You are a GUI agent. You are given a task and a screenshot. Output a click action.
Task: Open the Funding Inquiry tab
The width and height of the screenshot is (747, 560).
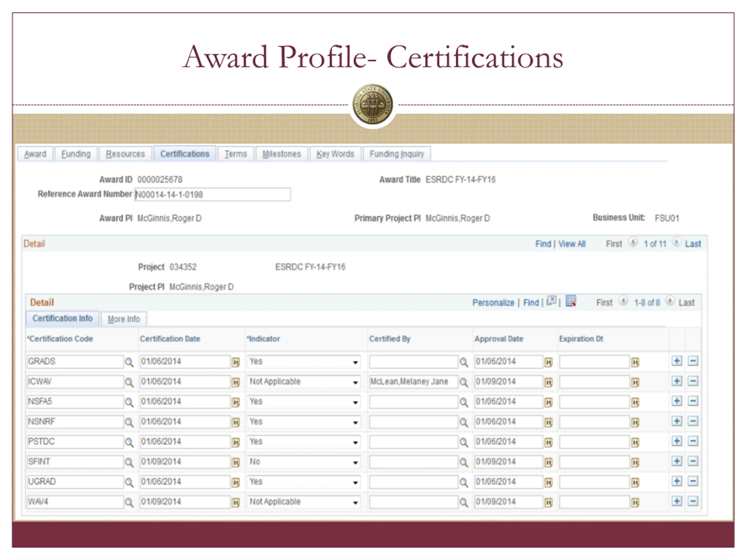tap(397, 154)
